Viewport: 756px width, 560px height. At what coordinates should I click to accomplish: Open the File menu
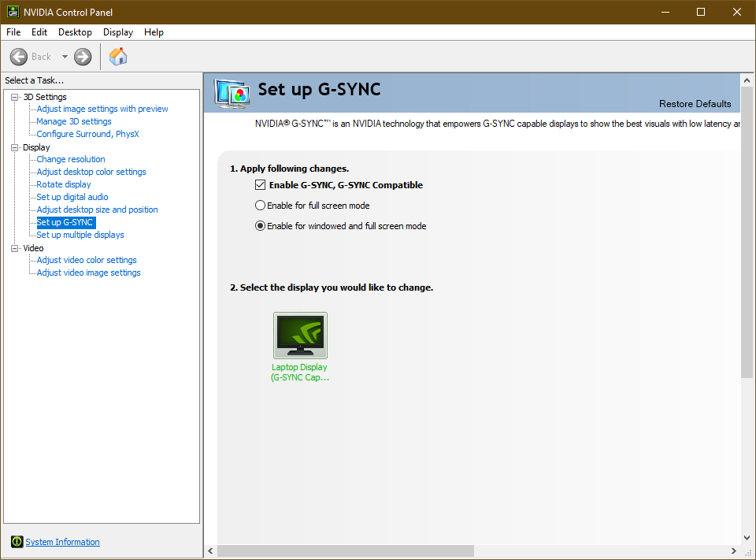[13, 32]
